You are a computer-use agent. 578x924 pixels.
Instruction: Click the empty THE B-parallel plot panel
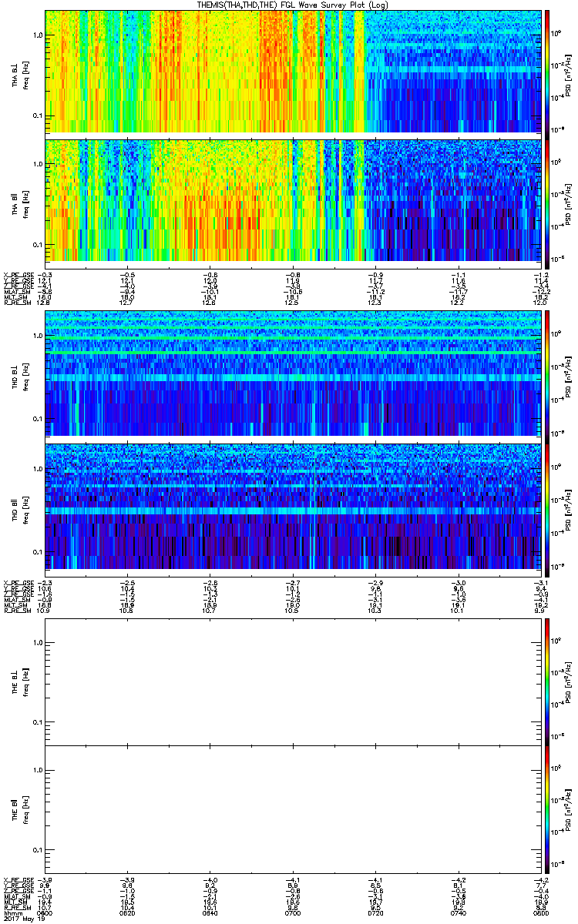pyautogui.click(x=292, y=808)
